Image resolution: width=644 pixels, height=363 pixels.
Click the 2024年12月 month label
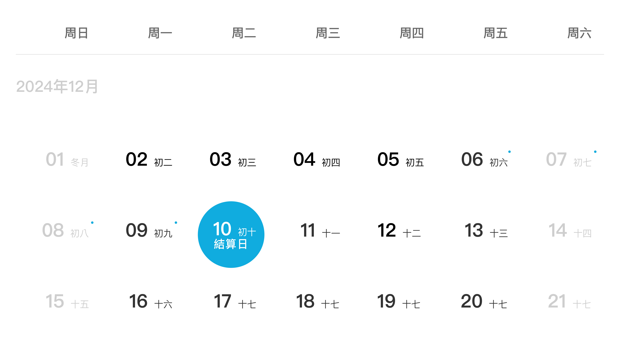click(x=57, y=86)
